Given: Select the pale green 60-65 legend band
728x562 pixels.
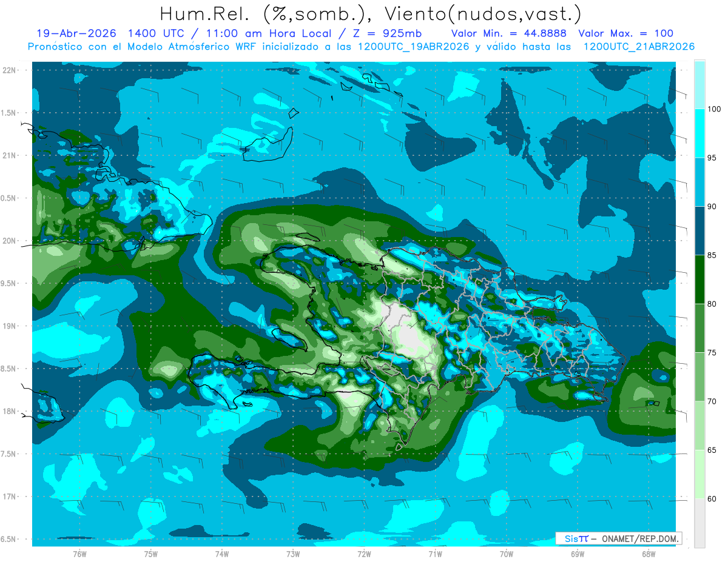Looking at the screenshot, I should pos(699,474).
